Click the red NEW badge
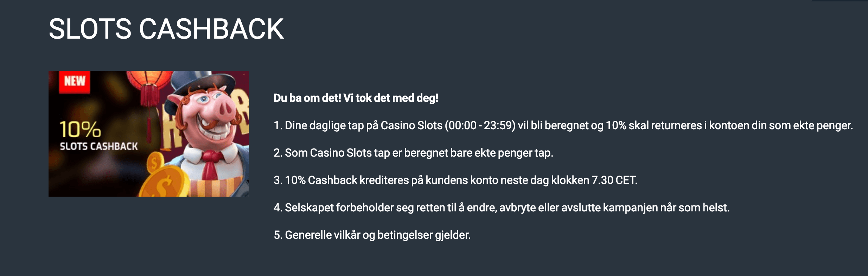This screenshot has height=276, width=868. click(x=75, y=82)
